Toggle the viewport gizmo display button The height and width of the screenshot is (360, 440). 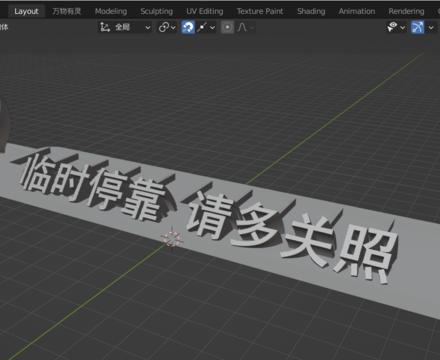click(417, 27)
